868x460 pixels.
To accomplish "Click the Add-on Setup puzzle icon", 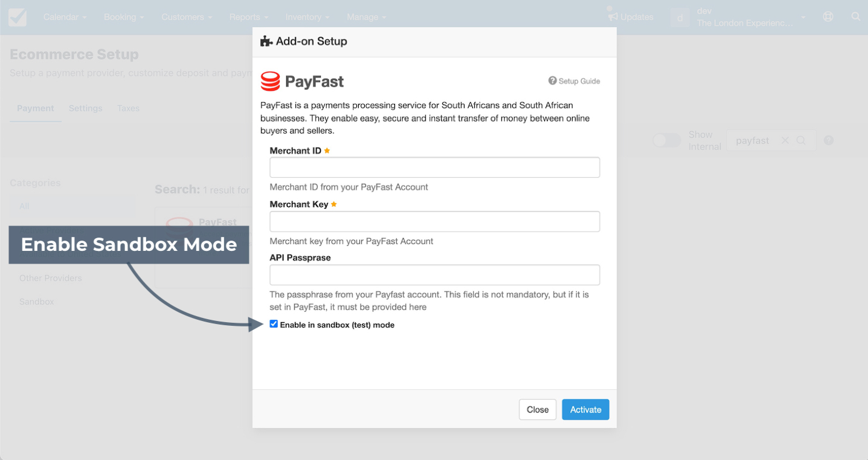I will pos(266,42).
